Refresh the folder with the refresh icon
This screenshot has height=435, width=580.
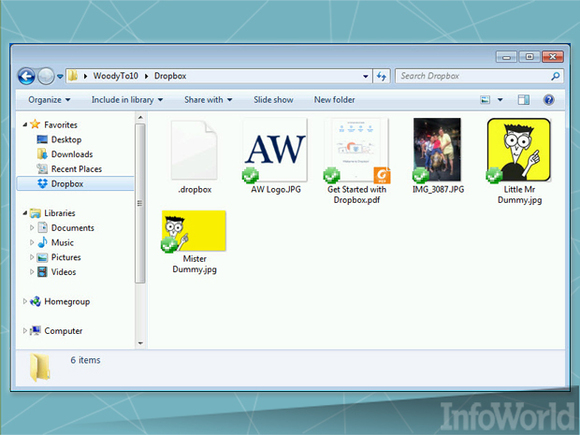point(381,77)
